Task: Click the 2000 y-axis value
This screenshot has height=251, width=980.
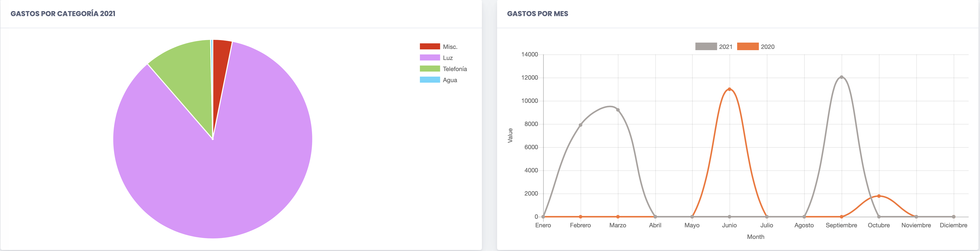Action: point(531,193)
